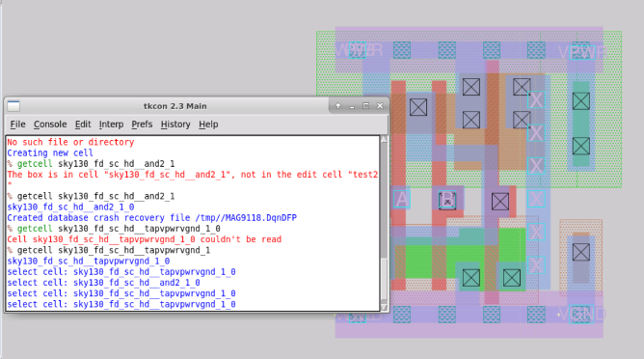Click the console scrollbar up arrow
The image size is (644, 359).
[x=384, y=139]
